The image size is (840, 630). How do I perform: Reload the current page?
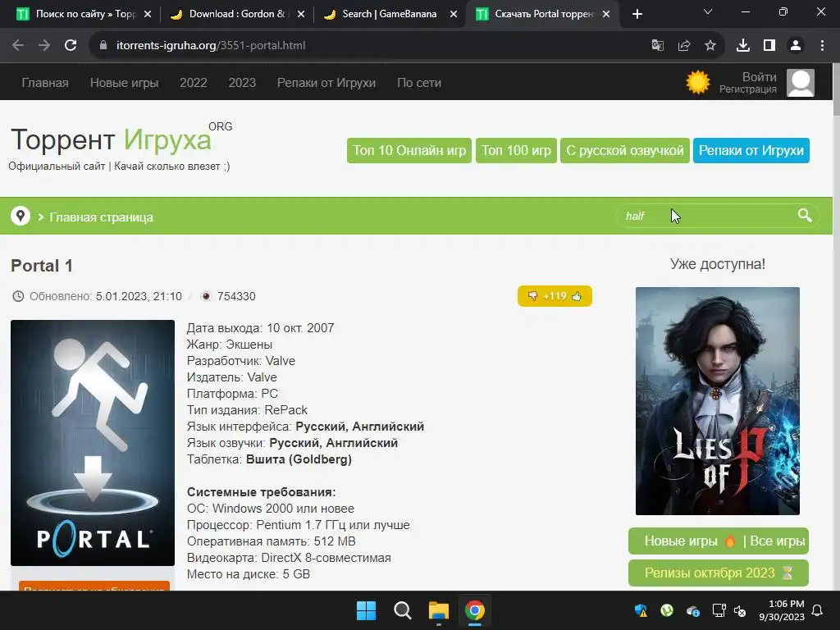click(71, 46)
